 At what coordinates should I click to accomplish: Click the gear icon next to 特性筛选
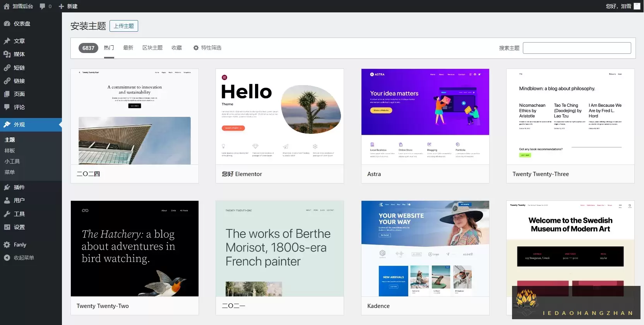click(x=196, y=48)
